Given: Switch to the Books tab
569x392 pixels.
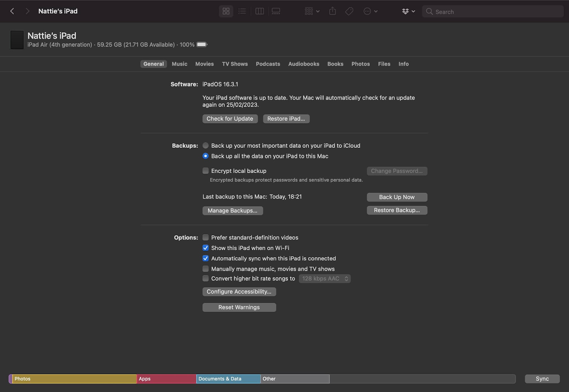Looking at the screenshot, I should 335,64.
